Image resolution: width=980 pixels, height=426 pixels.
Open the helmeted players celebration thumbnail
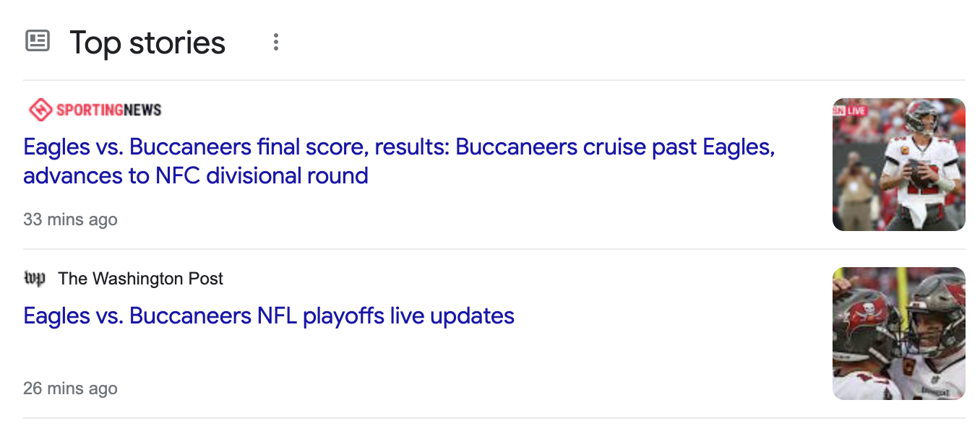click(898, 334)
